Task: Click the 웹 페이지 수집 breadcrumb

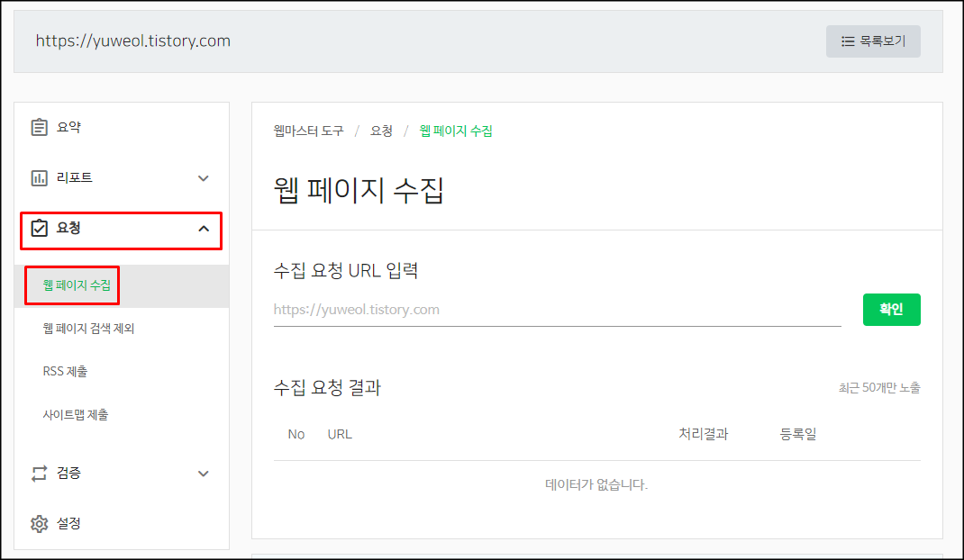Action: (x=456, y=131)
